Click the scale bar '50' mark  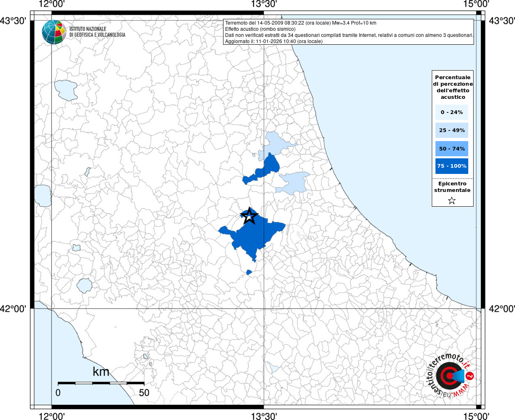(144, 393)
